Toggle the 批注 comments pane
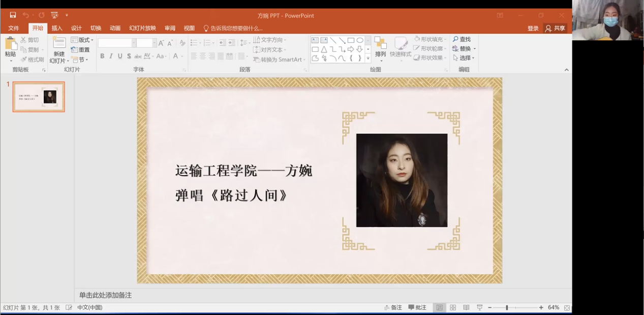Image resolution: width=644 pixels, height=315 pixels. [x=417, y=307]
